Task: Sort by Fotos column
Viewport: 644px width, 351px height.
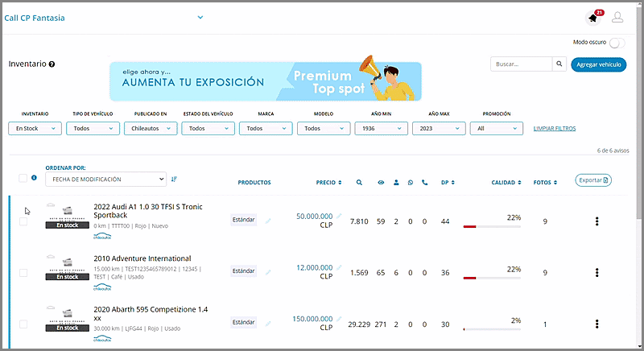Action: 545,182
